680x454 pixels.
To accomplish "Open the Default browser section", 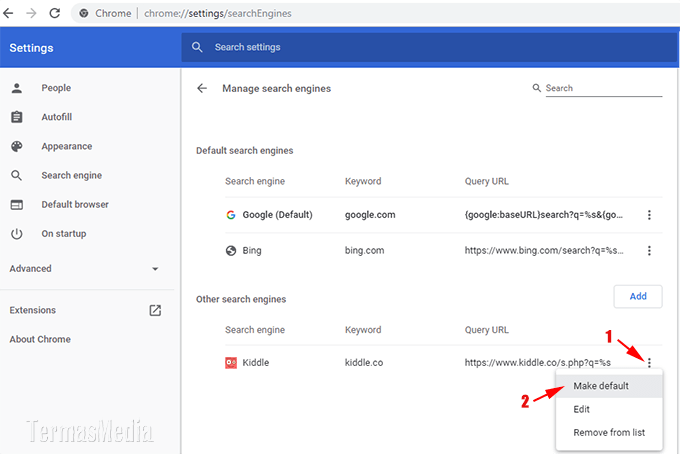I will click(75, 205).
